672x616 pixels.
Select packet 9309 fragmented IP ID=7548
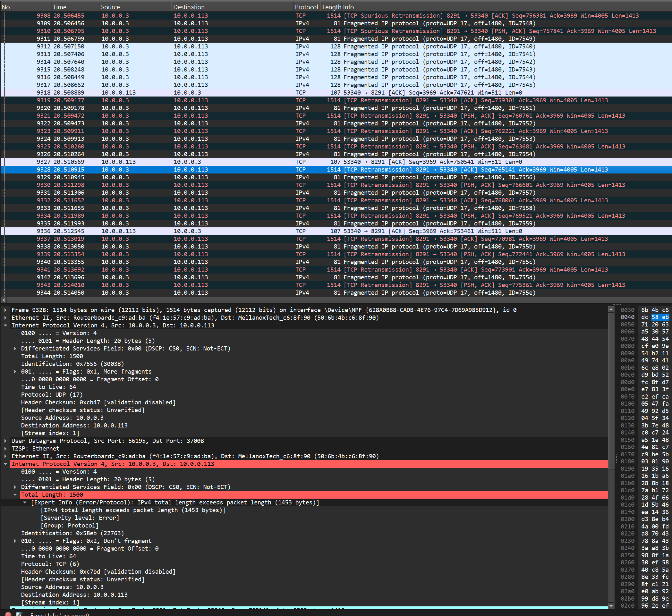click(336, 23)
